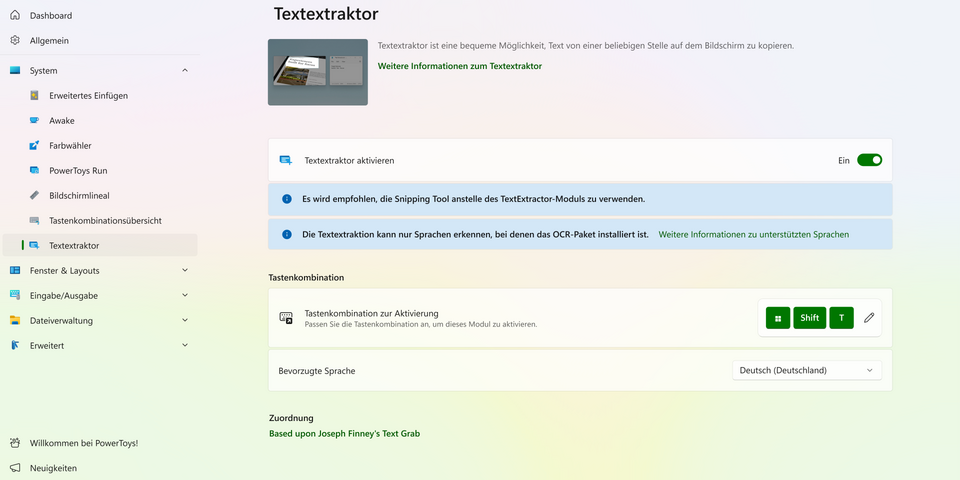Expand the Dateiverwaltung section
Image resolution: width=960 pixels, height=480 pixels.
(185, 321)
